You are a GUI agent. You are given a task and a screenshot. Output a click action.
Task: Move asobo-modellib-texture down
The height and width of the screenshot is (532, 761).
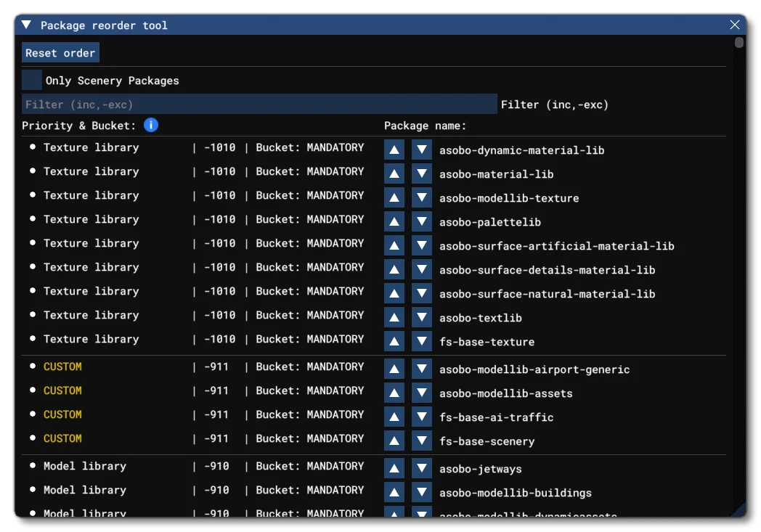(422, 198)
